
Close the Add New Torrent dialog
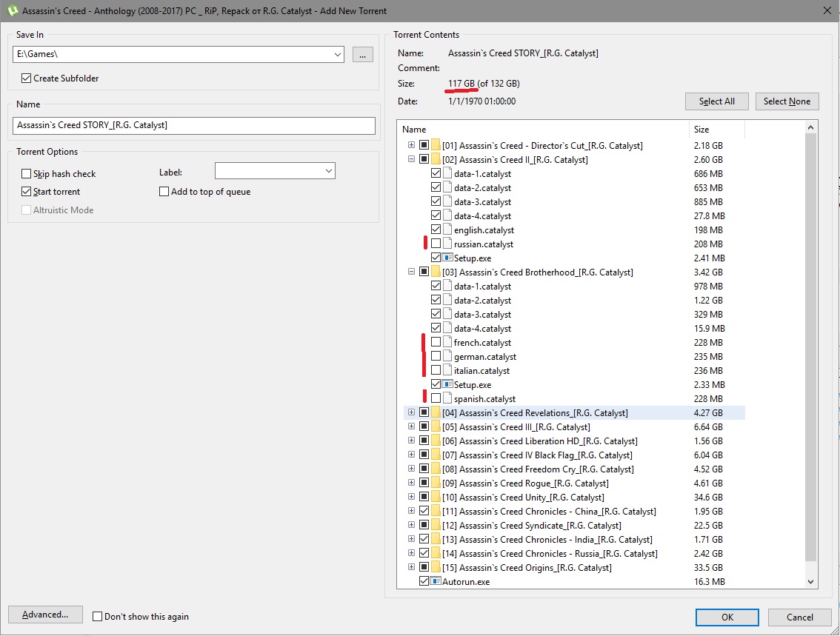pyautogui.click(x=827, y=10)
